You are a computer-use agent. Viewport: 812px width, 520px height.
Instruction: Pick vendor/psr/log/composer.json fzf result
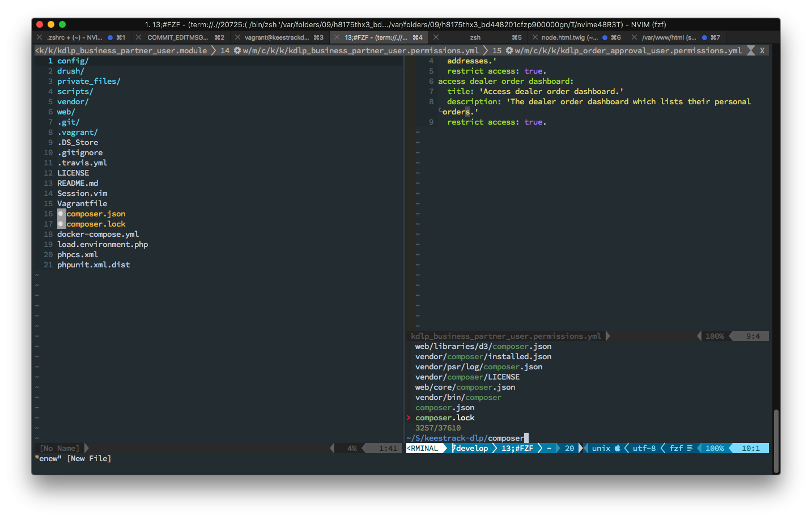click(x=479, y=366)
